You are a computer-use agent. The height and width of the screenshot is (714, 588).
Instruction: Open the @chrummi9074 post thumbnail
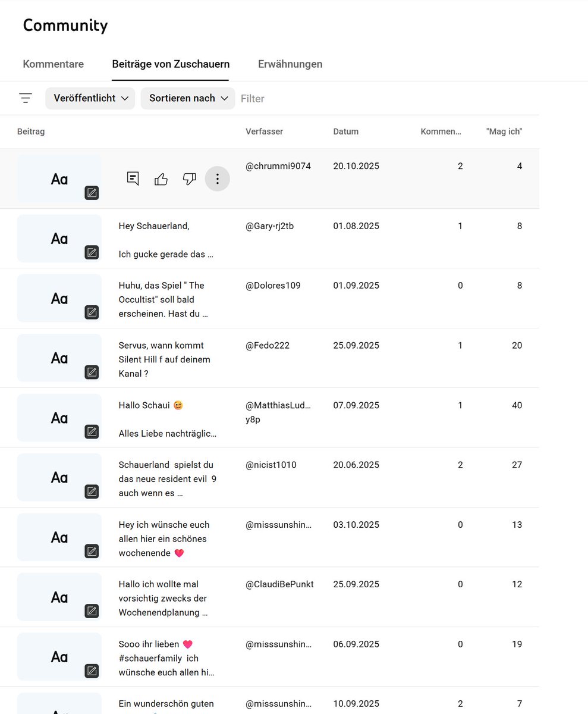point(59,178)
